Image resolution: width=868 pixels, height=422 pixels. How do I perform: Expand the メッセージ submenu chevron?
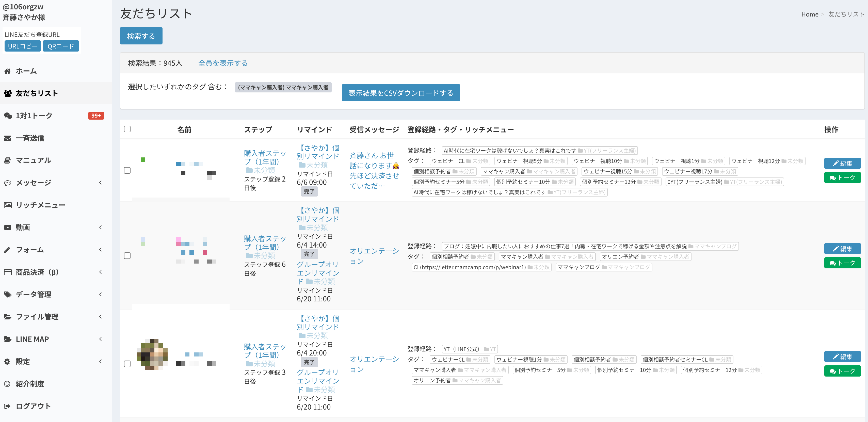click(100, 183)
